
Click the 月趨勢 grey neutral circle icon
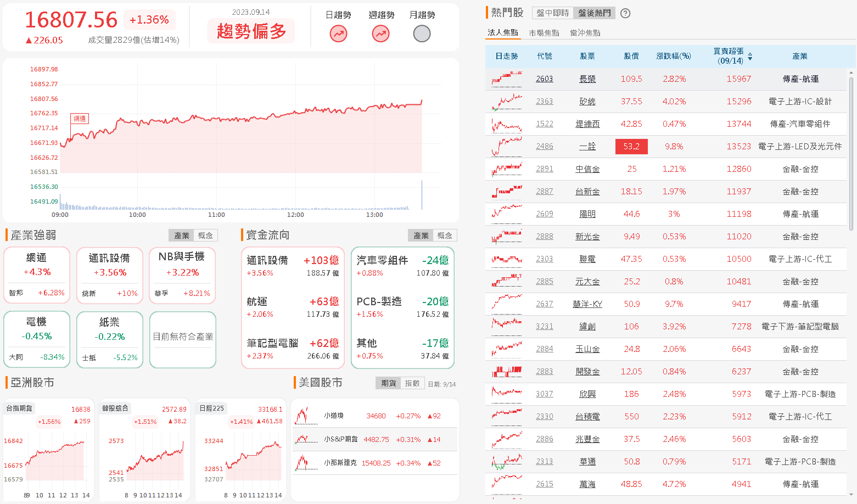click(x=422, y=34)
